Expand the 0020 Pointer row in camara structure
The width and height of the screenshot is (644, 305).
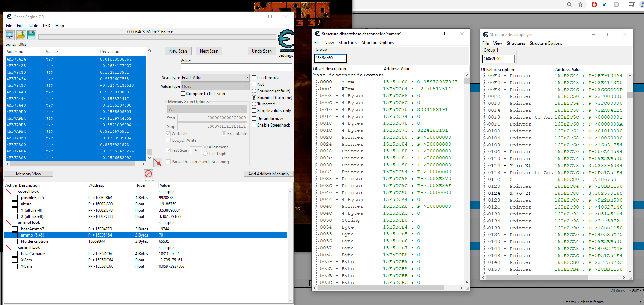tap(316, 137)
